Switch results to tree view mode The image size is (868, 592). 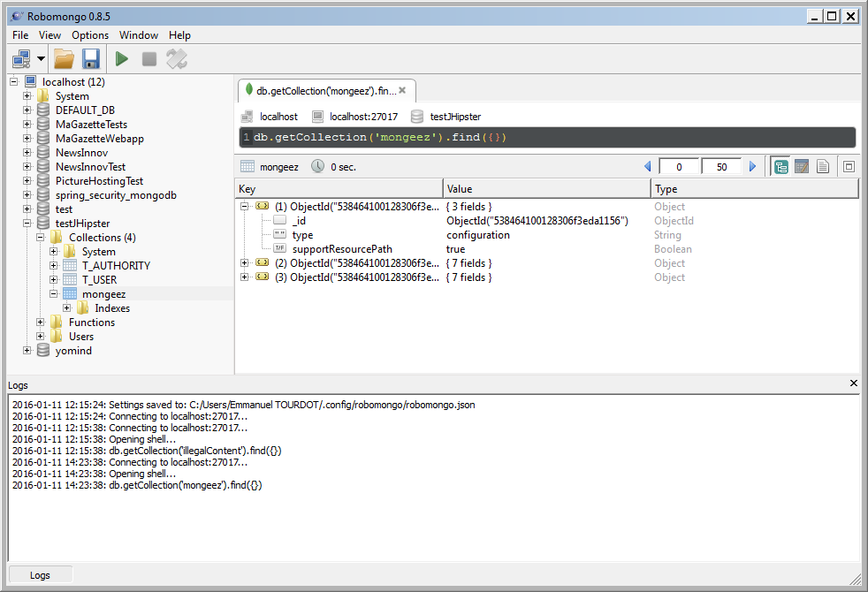click(x=781, y=166)
